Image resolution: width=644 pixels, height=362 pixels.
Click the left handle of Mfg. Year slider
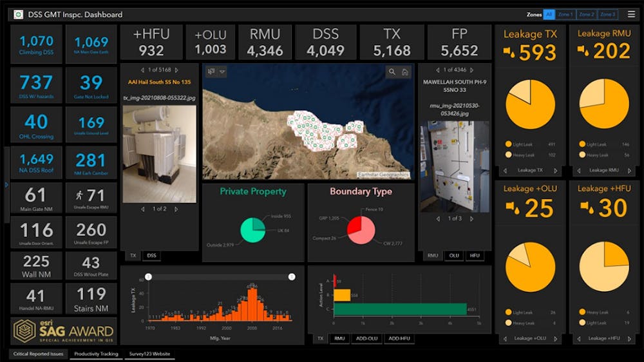click(149, 277)
